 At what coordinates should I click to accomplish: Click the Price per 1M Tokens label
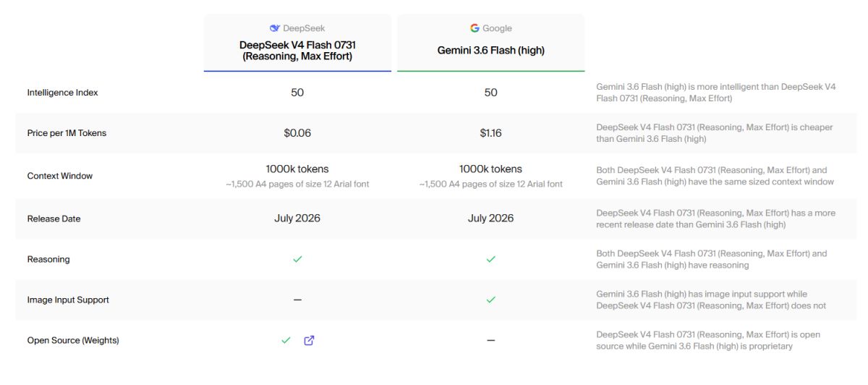tap(67, 133)
